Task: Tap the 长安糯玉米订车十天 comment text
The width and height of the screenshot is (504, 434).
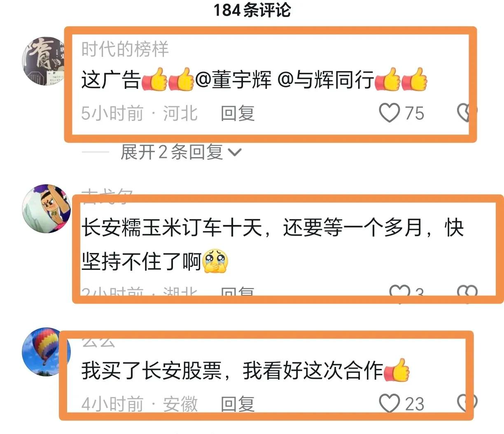Action: pos(273,245)
